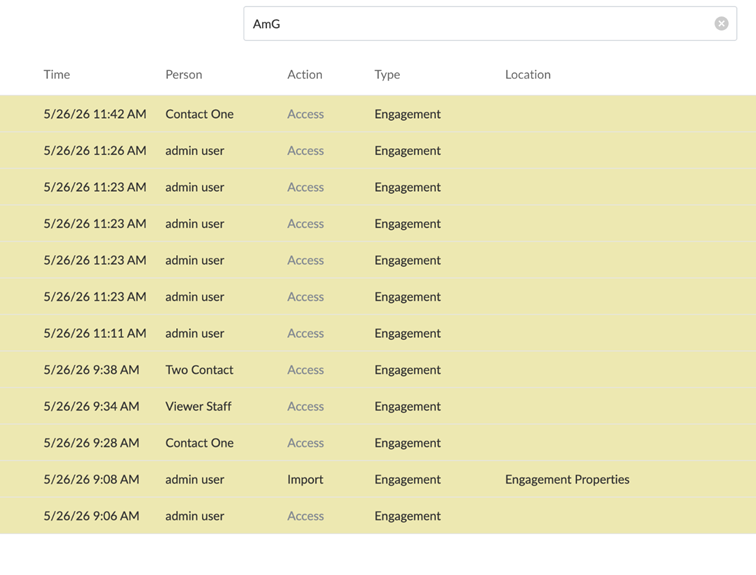Open the Access link in the 11:42 AM row
The width and height of the screenshot is (756, 575).
point(306,114)
